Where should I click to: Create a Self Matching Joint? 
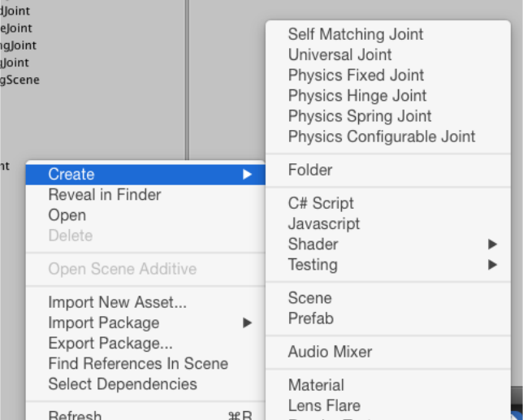355,34
